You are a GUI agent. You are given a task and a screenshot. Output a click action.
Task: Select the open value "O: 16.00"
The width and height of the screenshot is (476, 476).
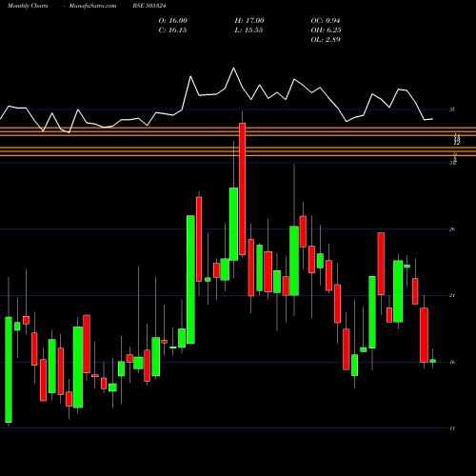[x=173, y=21]
